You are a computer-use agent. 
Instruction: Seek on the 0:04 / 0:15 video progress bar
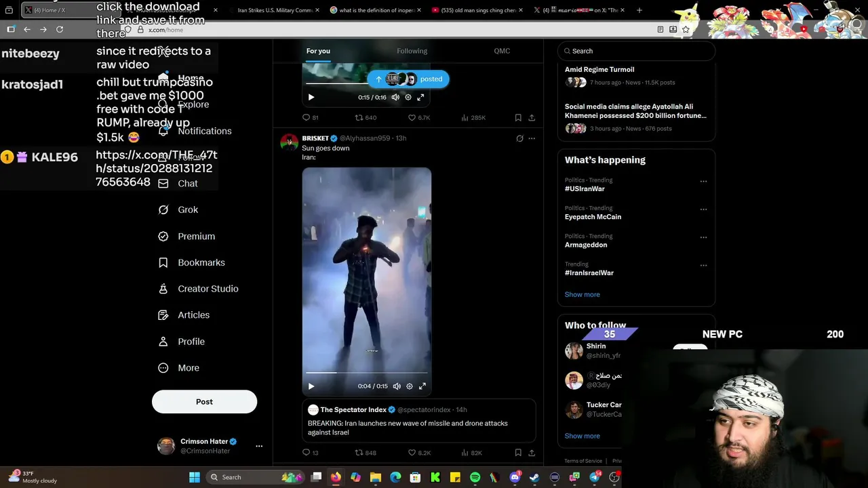pos(367,373)
